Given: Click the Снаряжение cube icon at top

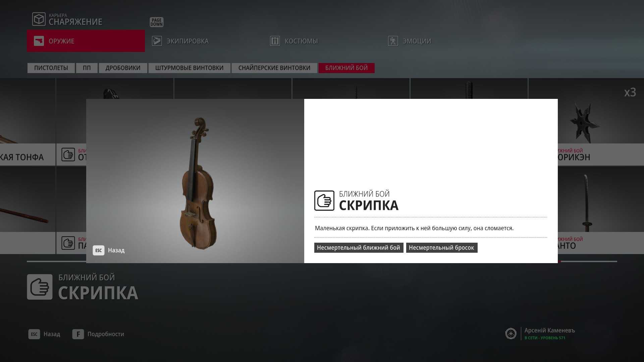Looking at the screenshot, I should coord(39,19).
